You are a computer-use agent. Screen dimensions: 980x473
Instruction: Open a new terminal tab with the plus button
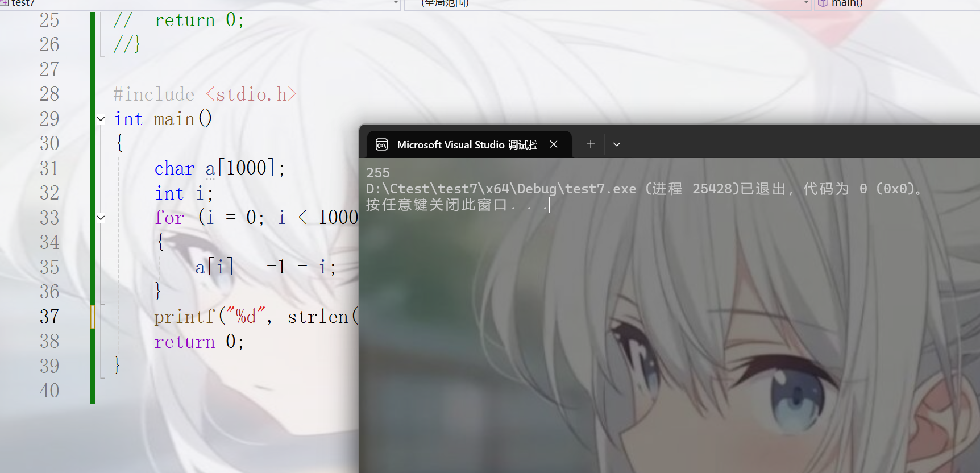coord(591,144)
